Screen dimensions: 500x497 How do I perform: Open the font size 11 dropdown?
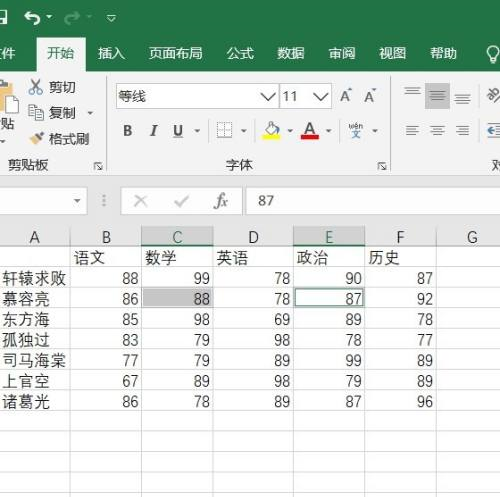pos(321,97)
